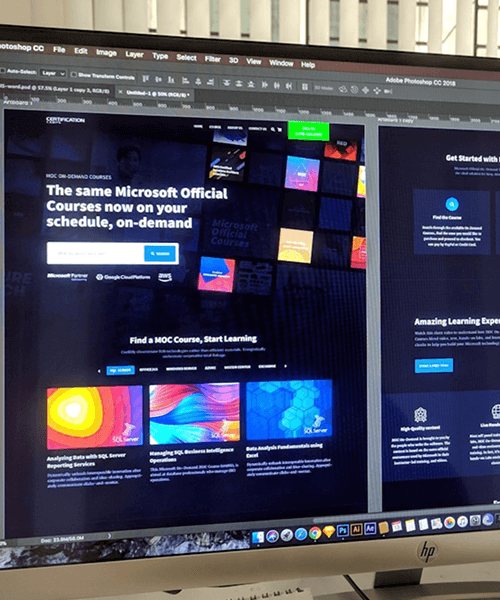
Task: Open the Window menu
Action: (281, 63)
